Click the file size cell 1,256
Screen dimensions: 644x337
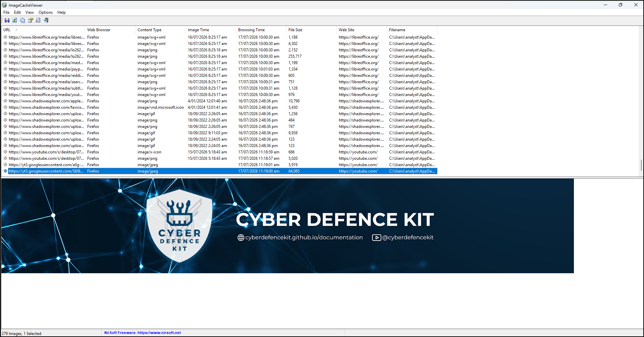click(293, 114)
